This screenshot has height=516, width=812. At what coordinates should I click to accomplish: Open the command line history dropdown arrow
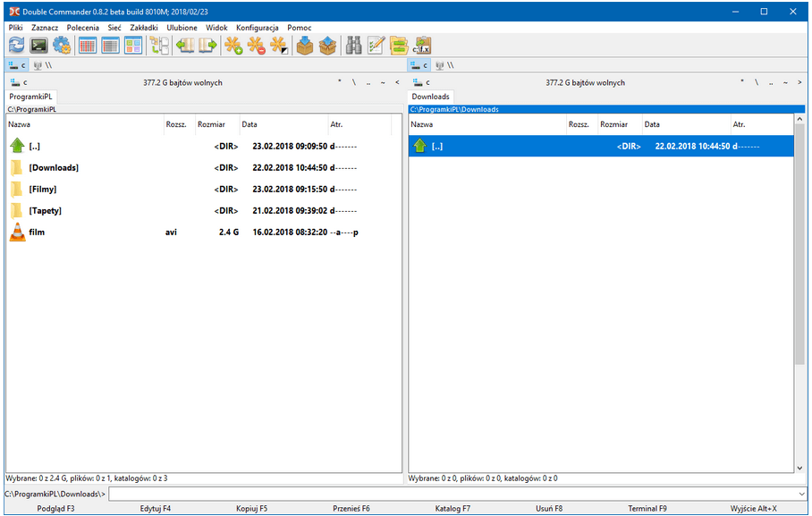coord(801,494)
